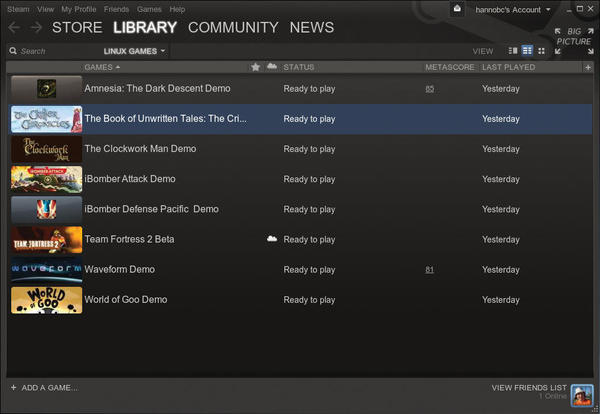Sort by Games column header

point(102,67)
